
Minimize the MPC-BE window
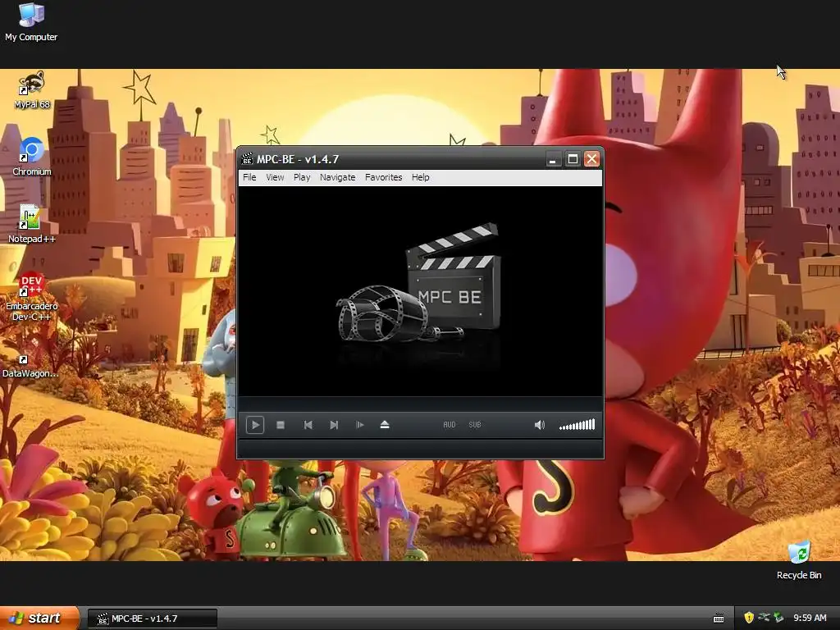pyautogui.click(x=553, y=159)
